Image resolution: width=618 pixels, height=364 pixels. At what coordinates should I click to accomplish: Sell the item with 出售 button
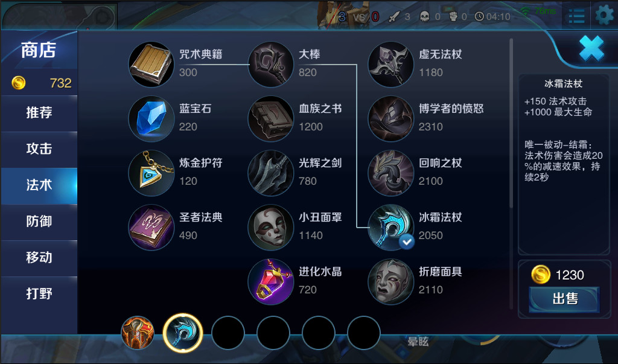(564, 299)
